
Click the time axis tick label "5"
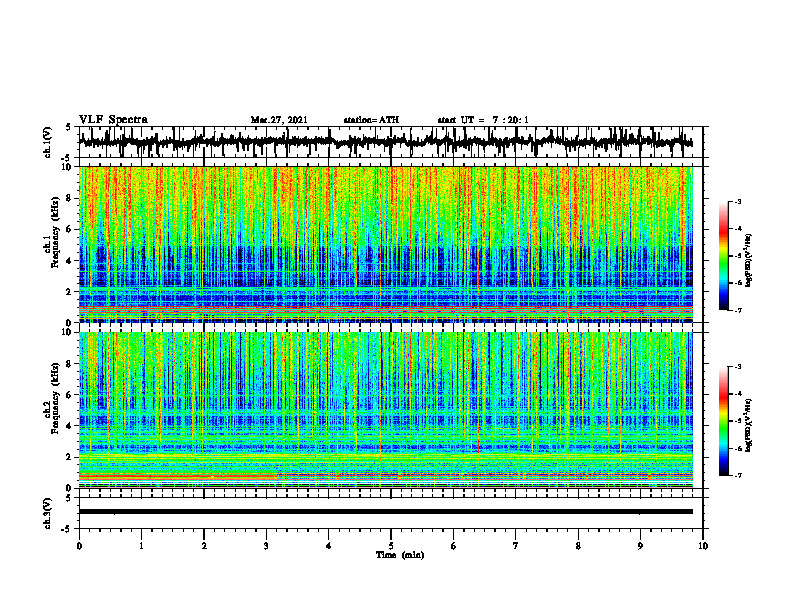[x=391, y=546]
